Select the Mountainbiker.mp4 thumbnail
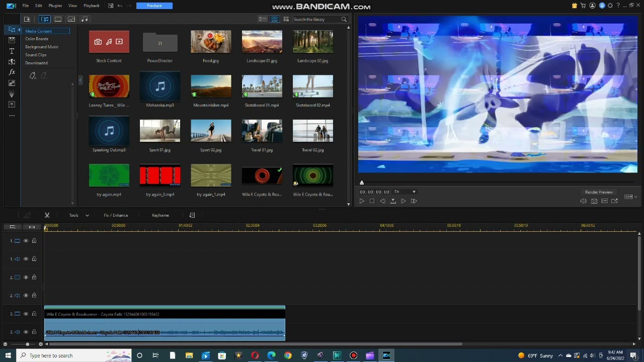This screenshot has width=644, height=362. [211, 86]
